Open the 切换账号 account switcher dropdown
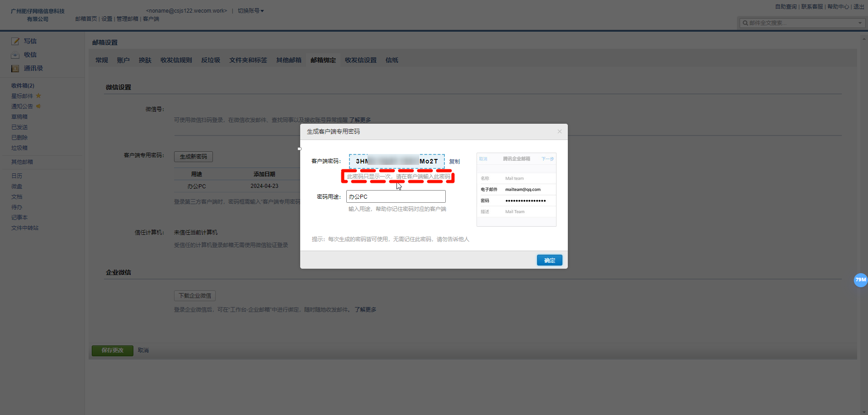The width and height of the screenshot is (868, 415). tap(250, 10)
